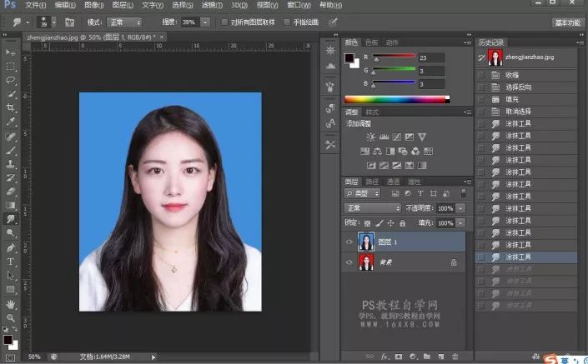588x364 pixels.
Task: Set history brush source at 收缩
Action: click(x=480, y=75)
